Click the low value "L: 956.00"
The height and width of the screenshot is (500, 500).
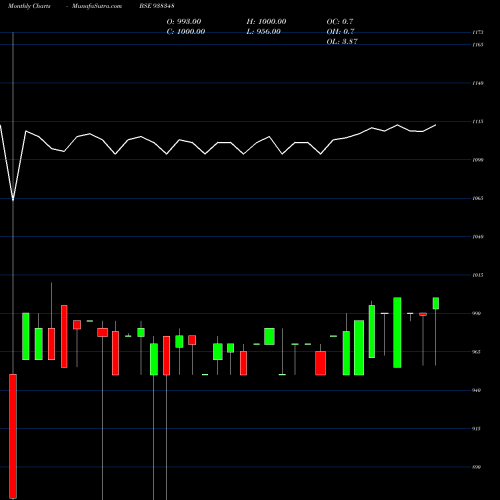pyautogui.click(x=263, y=31)
